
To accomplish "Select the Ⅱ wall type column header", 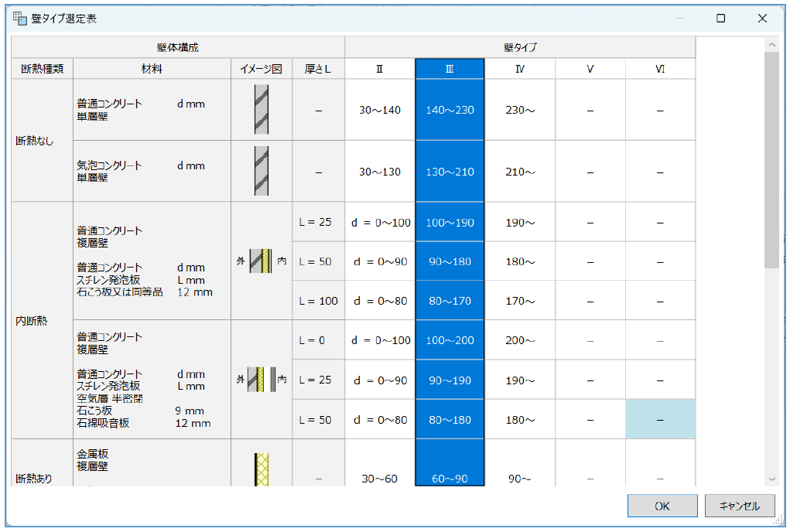I will coord(380,69).
